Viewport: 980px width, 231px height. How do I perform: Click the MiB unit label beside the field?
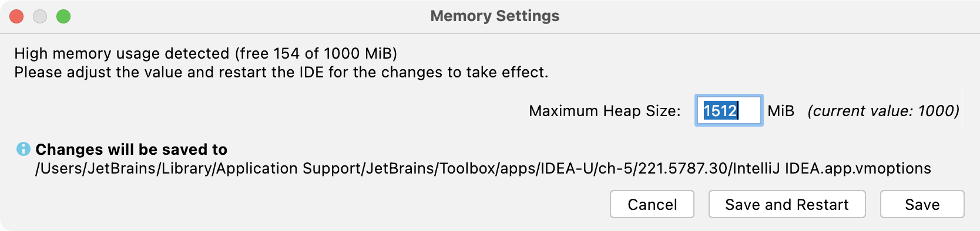781,111
